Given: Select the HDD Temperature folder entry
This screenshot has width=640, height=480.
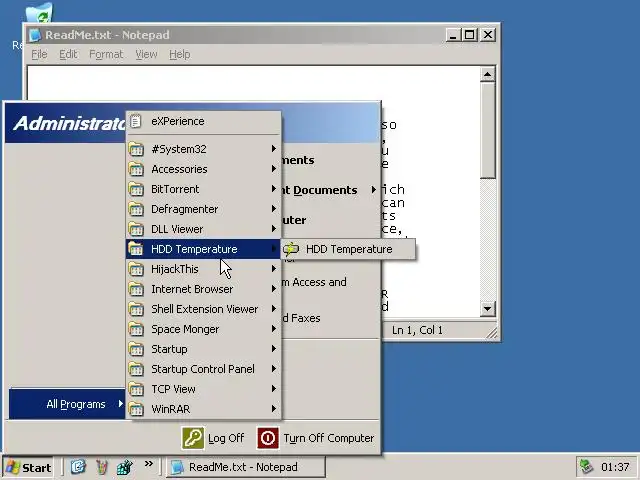Looking at the screenshot, I should click(x=203, y=249).
